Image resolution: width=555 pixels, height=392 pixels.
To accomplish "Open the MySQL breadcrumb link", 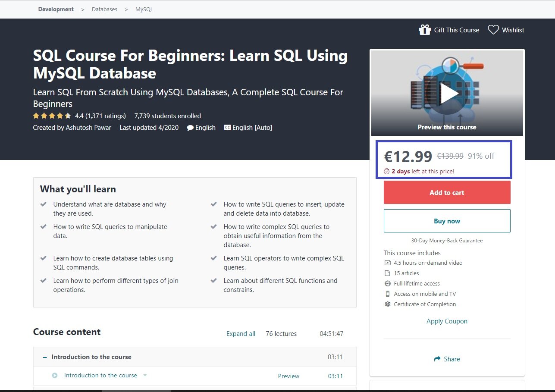I will 144,9.
